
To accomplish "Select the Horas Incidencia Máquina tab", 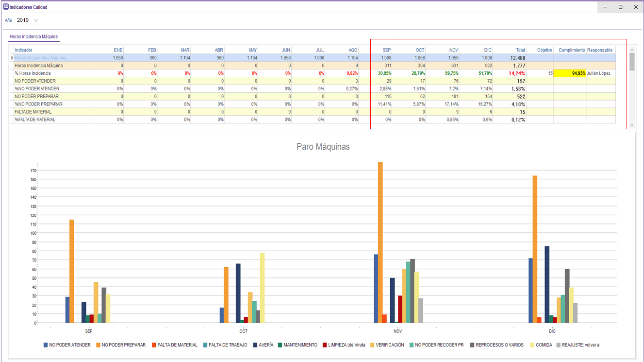I will coord(34,36).
